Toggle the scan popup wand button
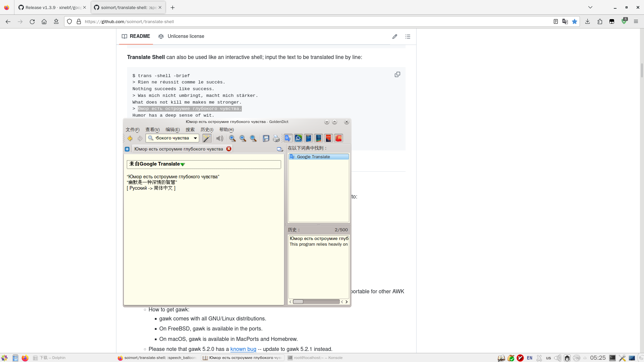 [x=207, y=138]
